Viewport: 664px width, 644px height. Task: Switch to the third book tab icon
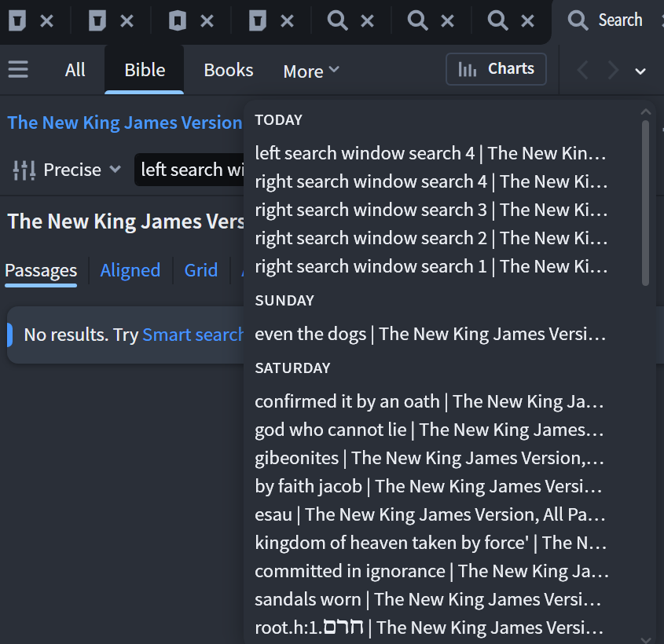(x=178, y=20)
